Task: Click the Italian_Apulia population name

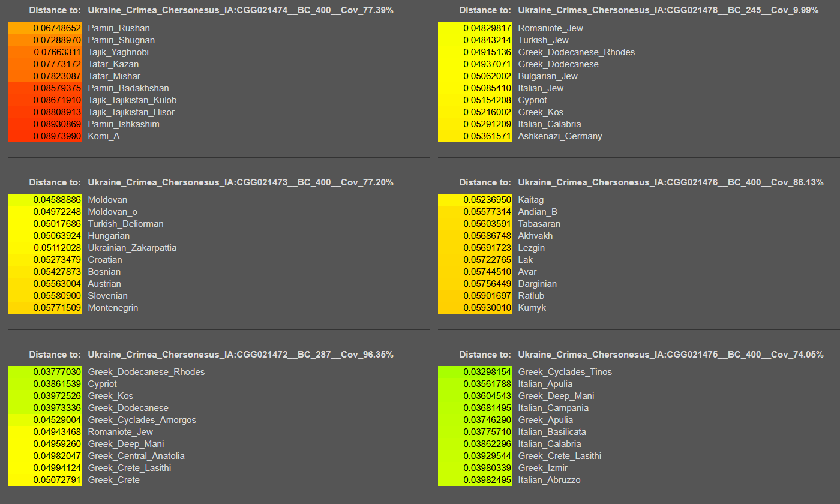Action: 545,384
